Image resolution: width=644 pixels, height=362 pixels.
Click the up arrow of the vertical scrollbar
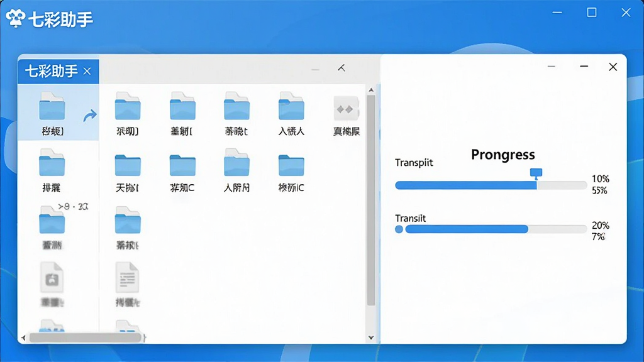pos(371,90)
